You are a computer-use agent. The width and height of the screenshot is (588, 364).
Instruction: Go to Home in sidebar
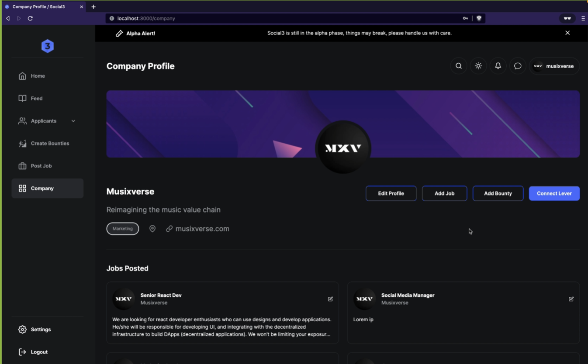pos(38,76)
